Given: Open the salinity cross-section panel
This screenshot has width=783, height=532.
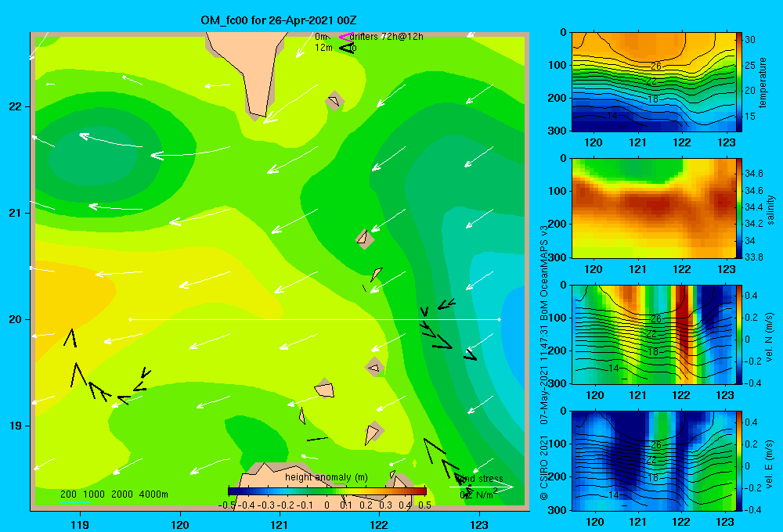Looking at the screenshot, I should (654, 208).
